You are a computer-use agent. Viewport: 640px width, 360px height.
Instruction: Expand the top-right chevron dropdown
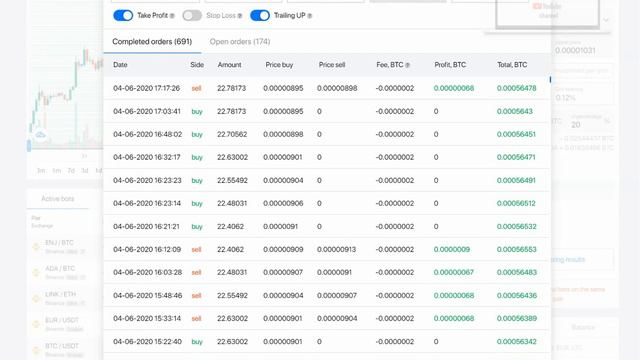(x=606, y=20)
